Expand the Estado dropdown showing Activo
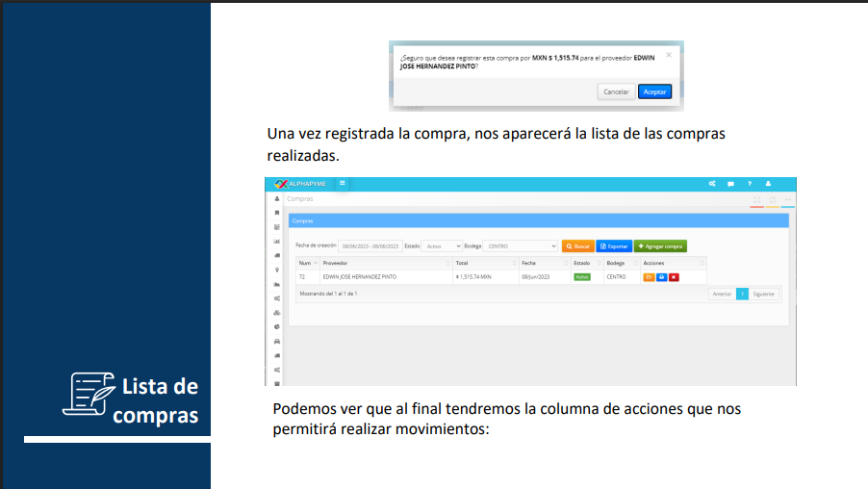This screenshot has width=868, height=489. [x=443, y=246]
